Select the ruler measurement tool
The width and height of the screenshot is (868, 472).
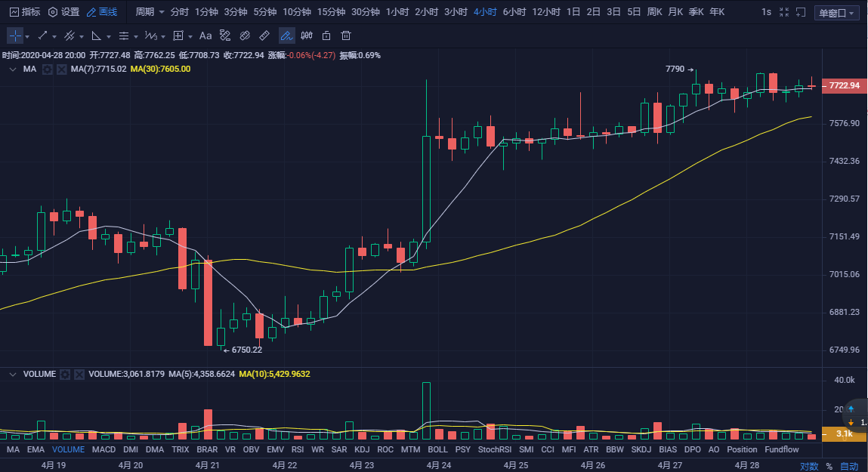click(x=264, y=35)
